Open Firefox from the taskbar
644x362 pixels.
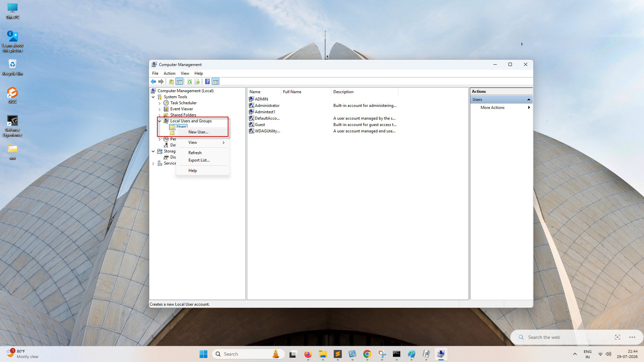coord(308,354)
